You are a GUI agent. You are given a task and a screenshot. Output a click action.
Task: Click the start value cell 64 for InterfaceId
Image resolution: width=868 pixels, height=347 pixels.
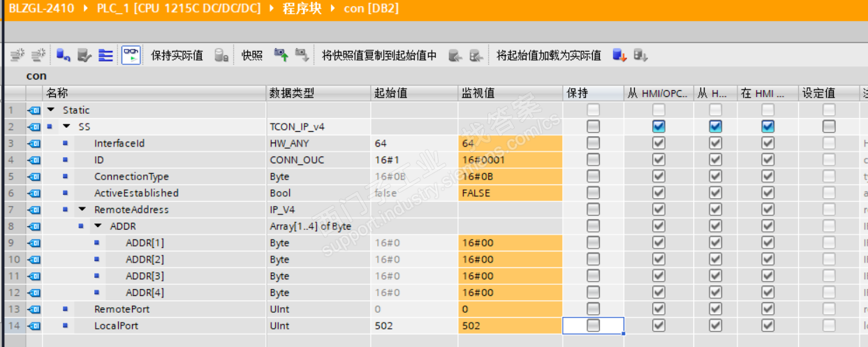(415, 143)
